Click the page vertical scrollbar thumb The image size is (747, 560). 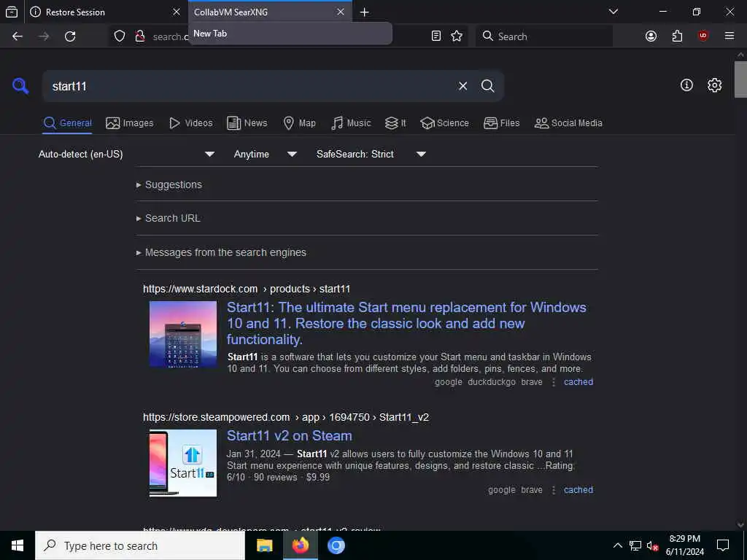point(740,79)
